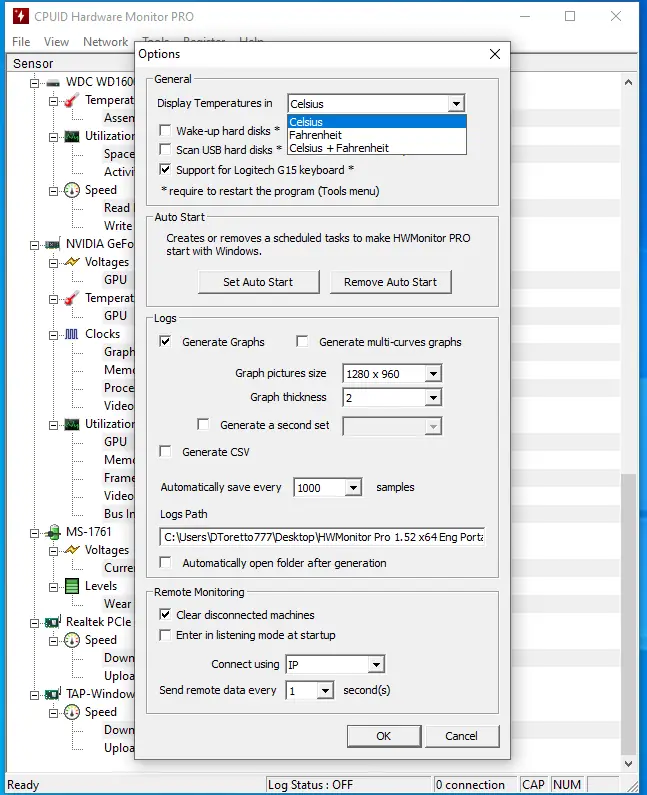
Task: Select Celsius + Fahrenheit option
Action: (x=377, y=148)
